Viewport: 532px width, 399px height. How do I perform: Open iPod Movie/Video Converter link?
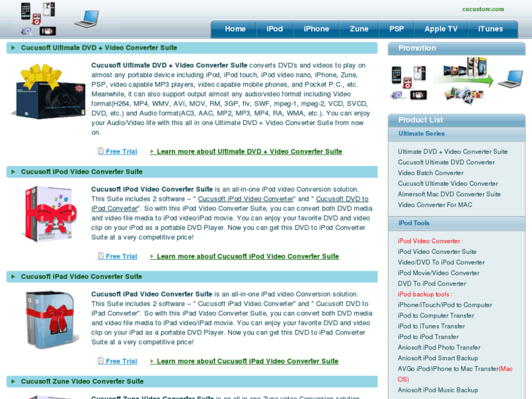pyautogui.click(x=438, y=273)
